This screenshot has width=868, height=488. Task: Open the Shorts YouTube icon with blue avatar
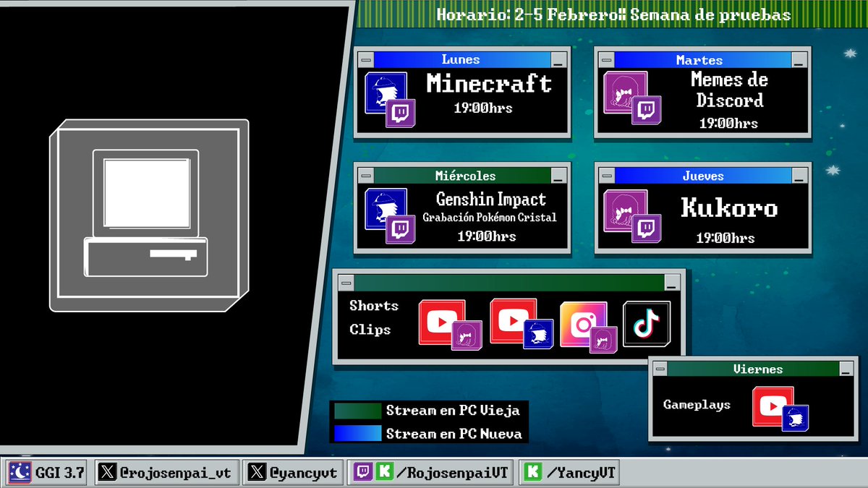click(514, 320)
